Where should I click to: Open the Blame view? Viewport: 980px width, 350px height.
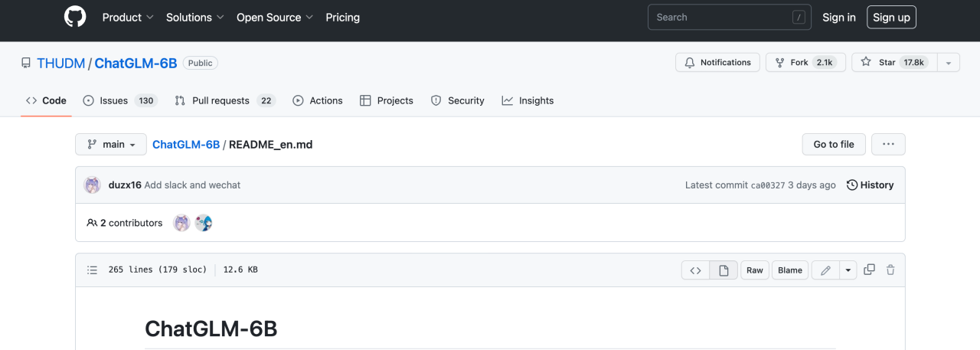pos(790,270)
